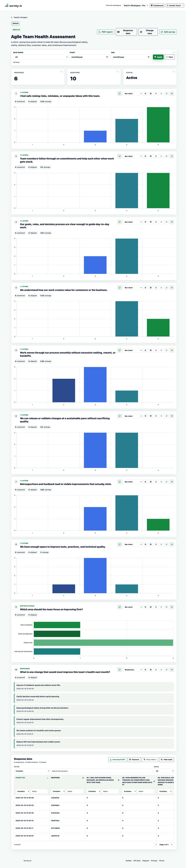Open display options for question 2

pyautogui.click(x=120, y=156)
